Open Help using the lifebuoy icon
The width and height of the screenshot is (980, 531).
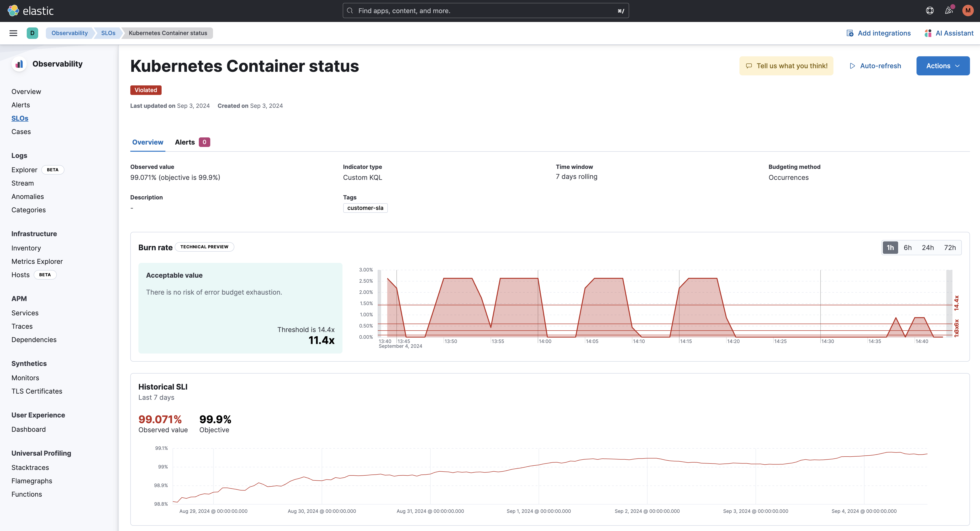(x=930, y=10)
